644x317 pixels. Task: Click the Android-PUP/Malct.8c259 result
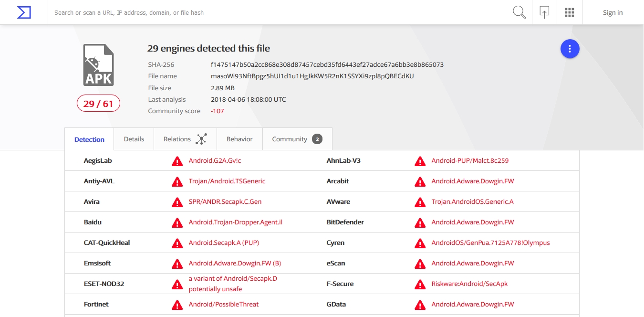point(470,161)
